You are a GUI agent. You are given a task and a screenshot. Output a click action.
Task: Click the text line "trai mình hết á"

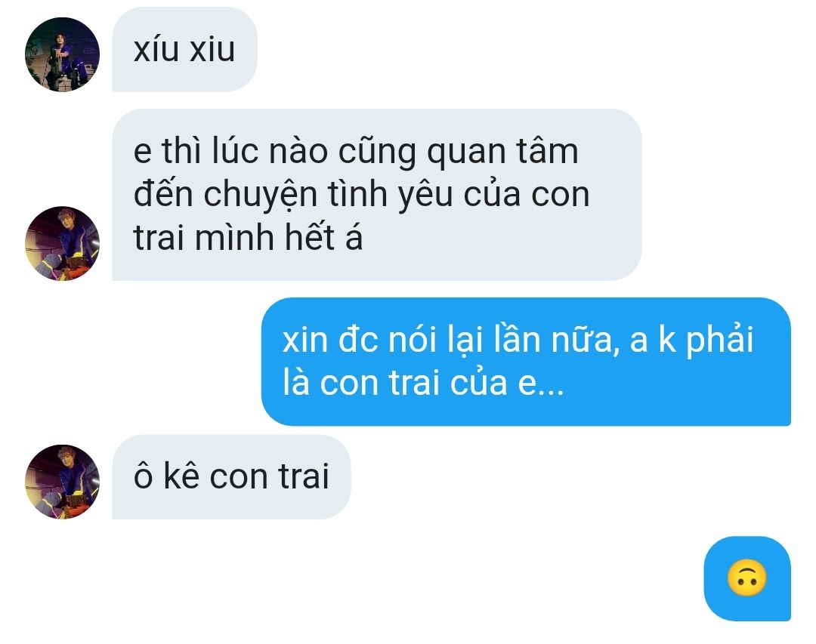248,237
